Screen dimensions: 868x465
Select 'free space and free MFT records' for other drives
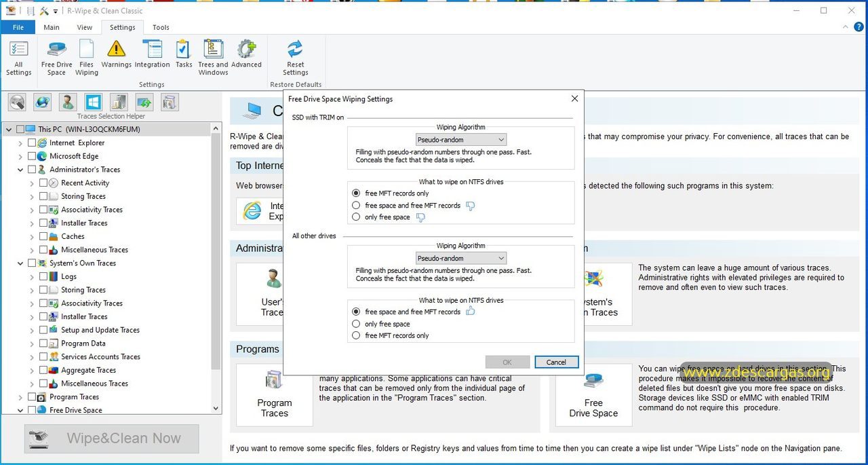click(x=356, y=312)
